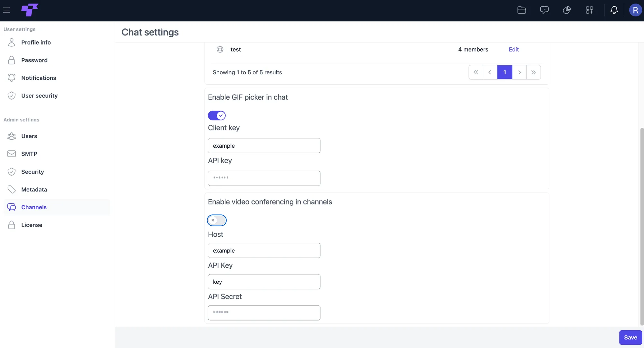Edit the test channel

514,49
